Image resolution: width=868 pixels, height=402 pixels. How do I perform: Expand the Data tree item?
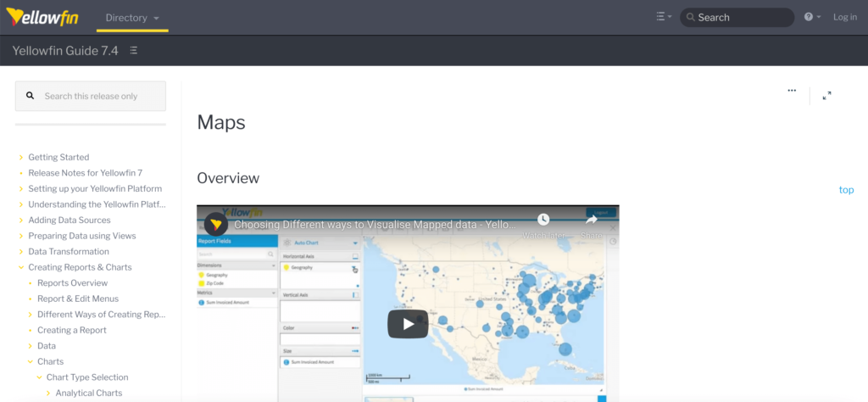click(x=30, y=346)
